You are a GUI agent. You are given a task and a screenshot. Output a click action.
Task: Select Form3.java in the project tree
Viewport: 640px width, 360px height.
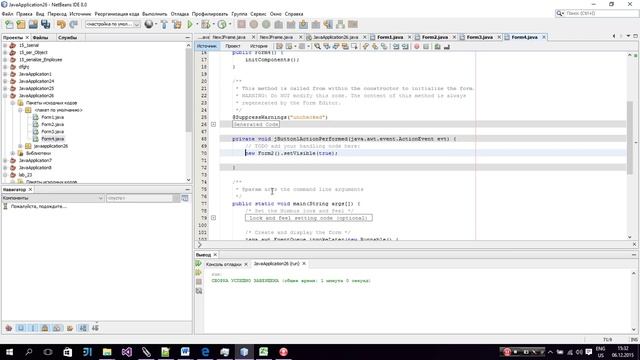click(x=53, y=132)
